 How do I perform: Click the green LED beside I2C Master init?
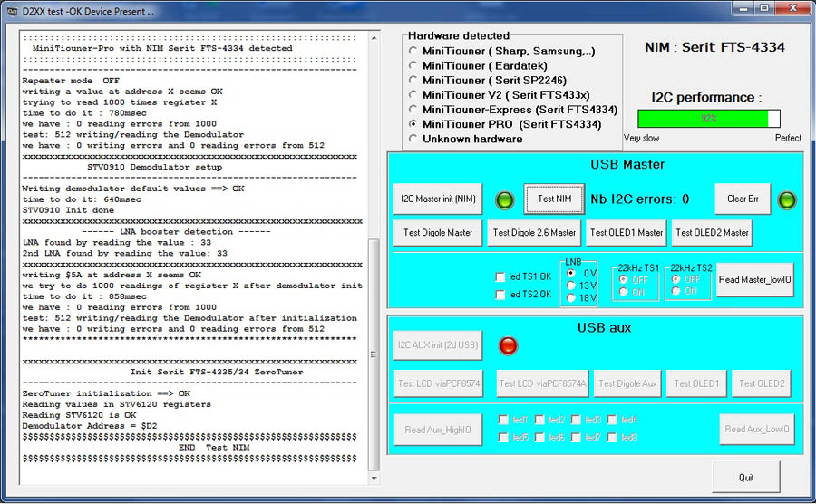click(504, 199)
